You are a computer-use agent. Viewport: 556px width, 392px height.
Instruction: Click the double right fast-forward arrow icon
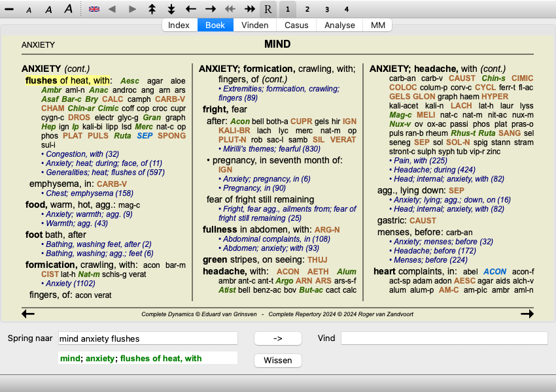[x=249, y=9]
